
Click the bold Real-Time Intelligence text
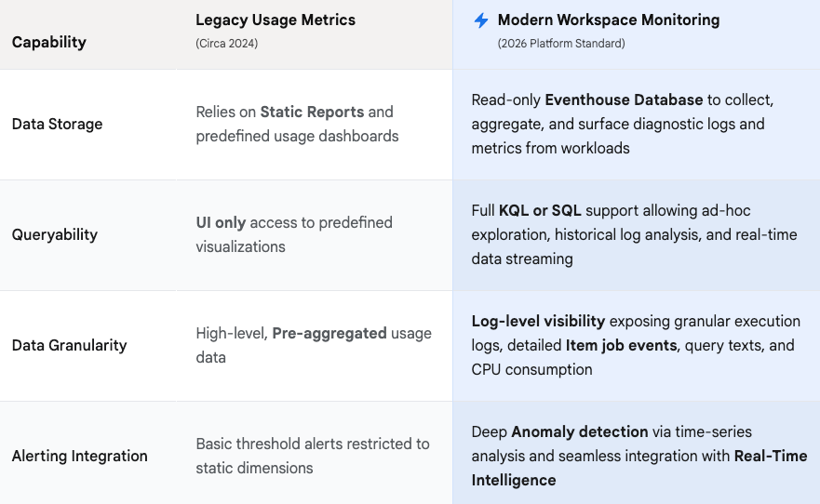(x=639, y=468)
